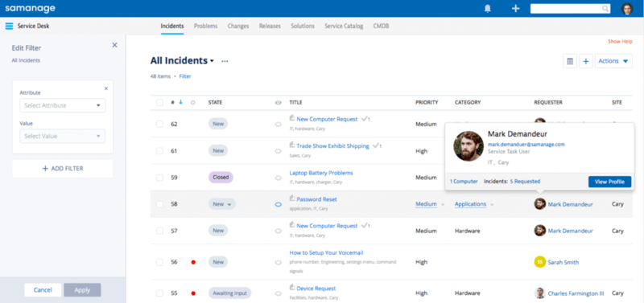Click Mark Demandeur avatar in row 57
Screen dimensions: 644x303
[539, 231]
